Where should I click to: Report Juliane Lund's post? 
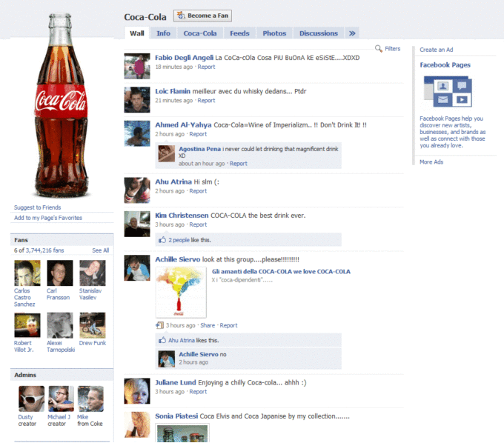point(198,392)
